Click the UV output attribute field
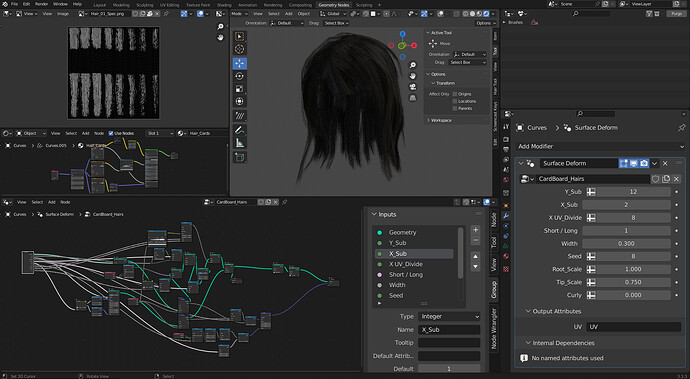 point(633,327)
